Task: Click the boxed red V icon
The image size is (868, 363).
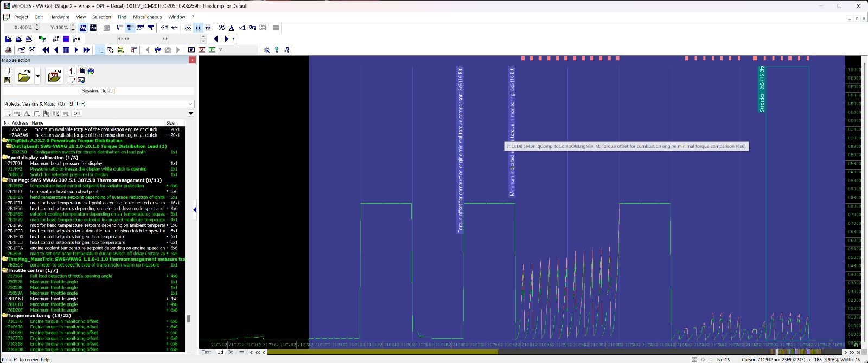Action: point(202,50)
